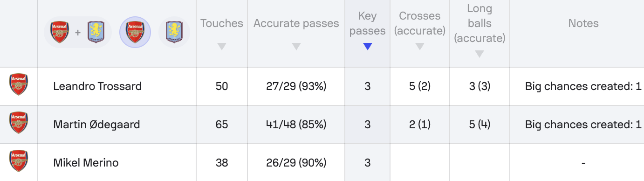Click the Key passes header text
The width and height of the screenshot is (644, 181).
click(x=368, y=23)
